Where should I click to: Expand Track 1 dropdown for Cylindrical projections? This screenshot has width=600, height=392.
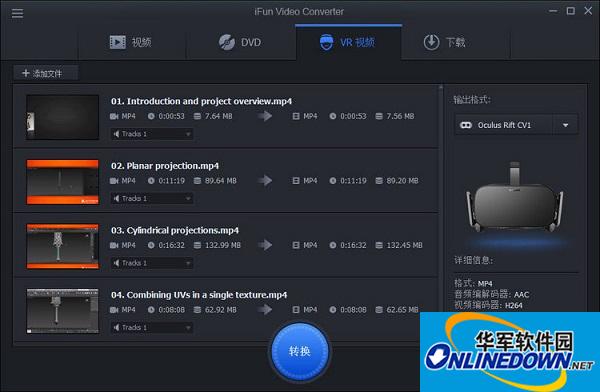pos(152,263)
